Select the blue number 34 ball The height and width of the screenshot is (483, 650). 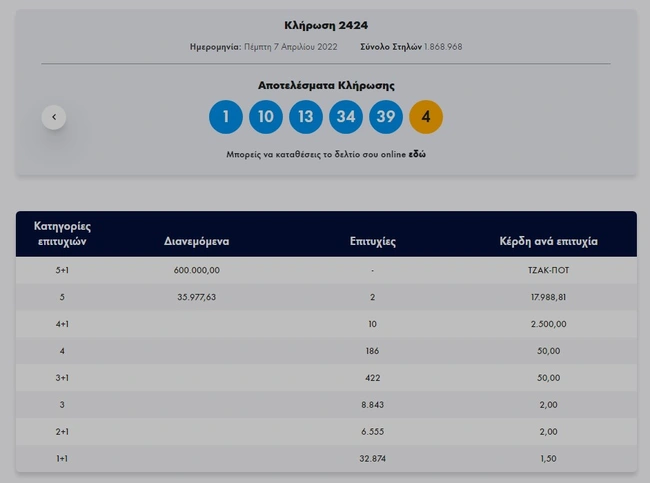346,117
